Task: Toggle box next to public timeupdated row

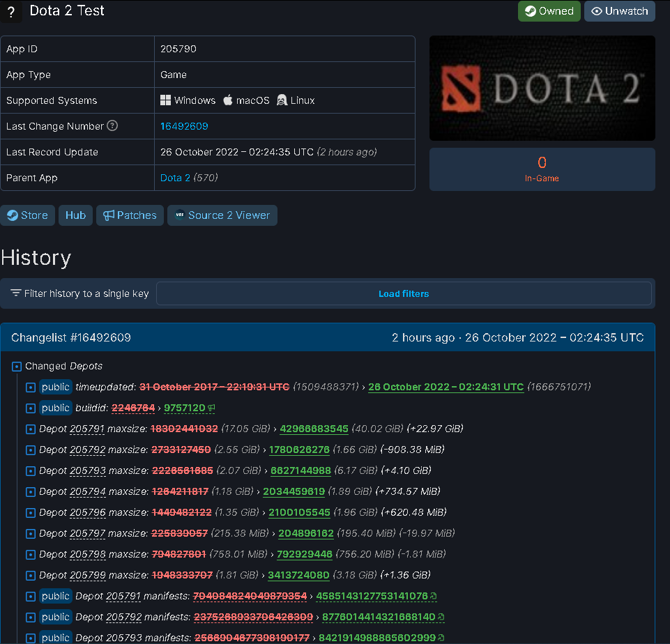Action: 31,388
